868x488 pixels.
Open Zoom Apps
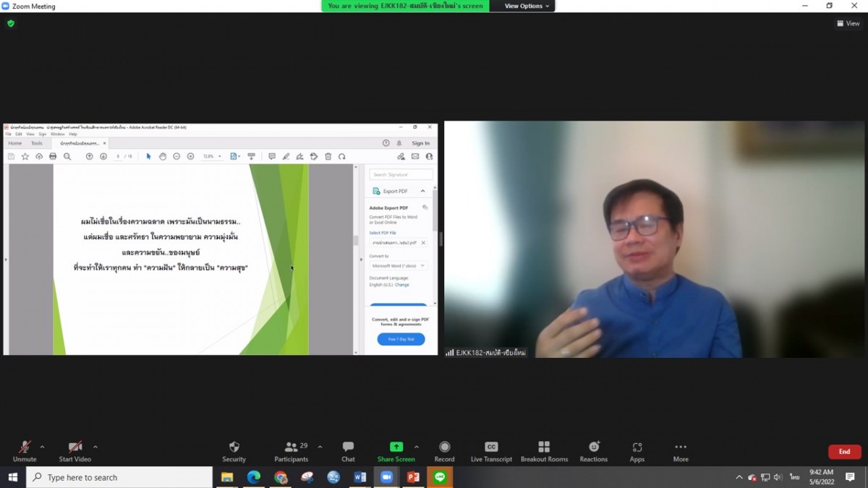[637, 451]
